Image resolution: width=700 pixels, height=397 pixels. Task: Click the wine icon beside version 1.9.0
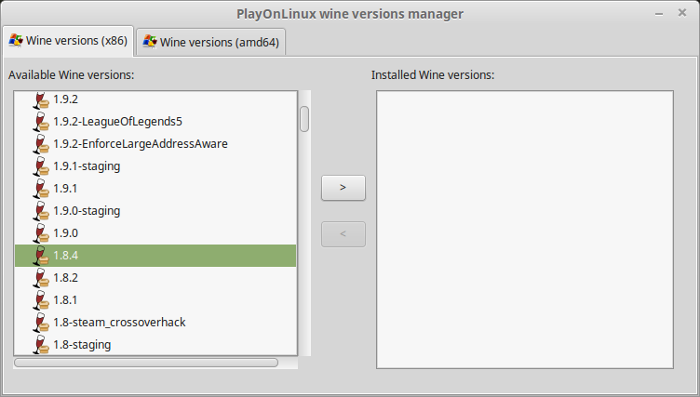click(x=41, y=233)
